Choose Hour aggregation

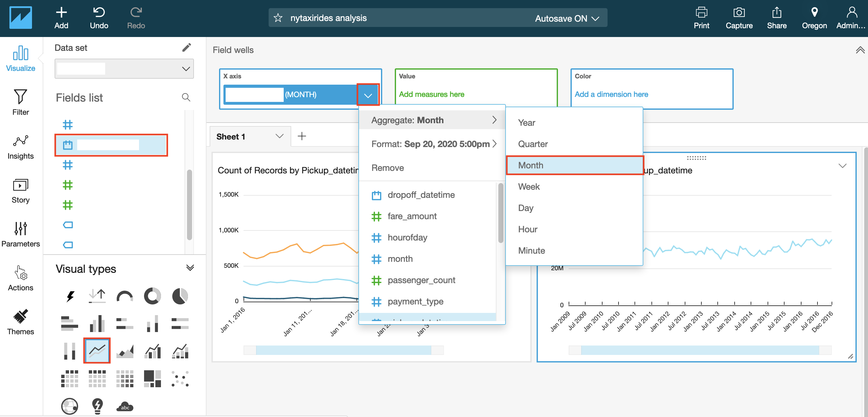click(574, 229)
